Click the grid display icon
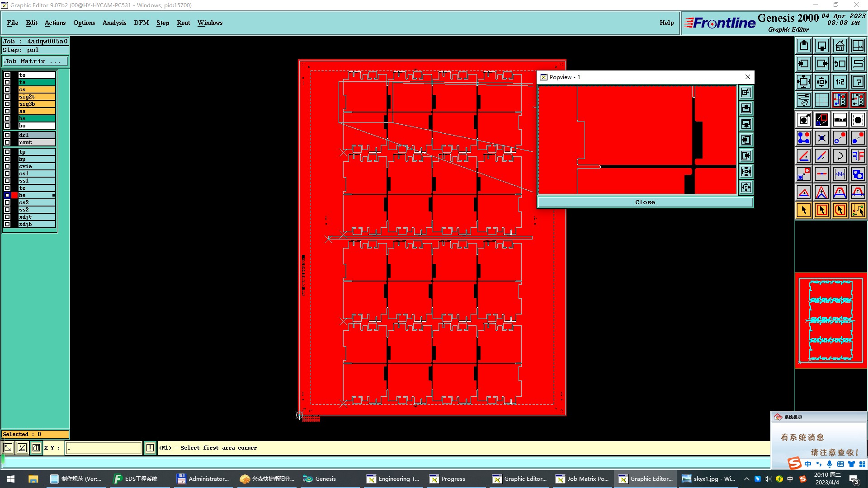This screenshot has width=868, height=488. 821,100
